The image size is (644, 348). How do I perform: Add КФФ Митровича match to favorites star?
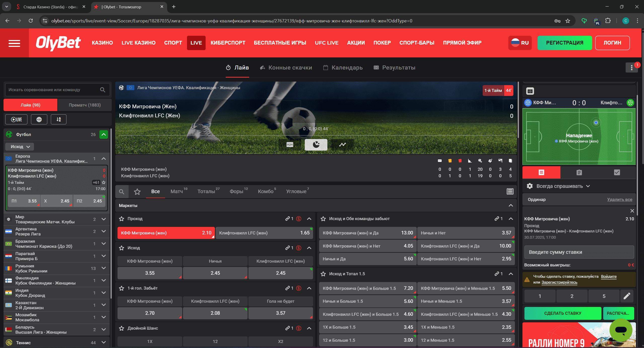pyautogui.click(x=104, y=182)
